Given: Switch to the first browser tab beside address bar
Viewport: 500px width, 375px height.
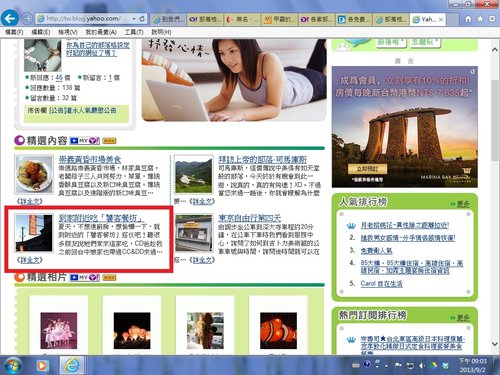Looking at the screenshot, I should (x=168, y=19).
